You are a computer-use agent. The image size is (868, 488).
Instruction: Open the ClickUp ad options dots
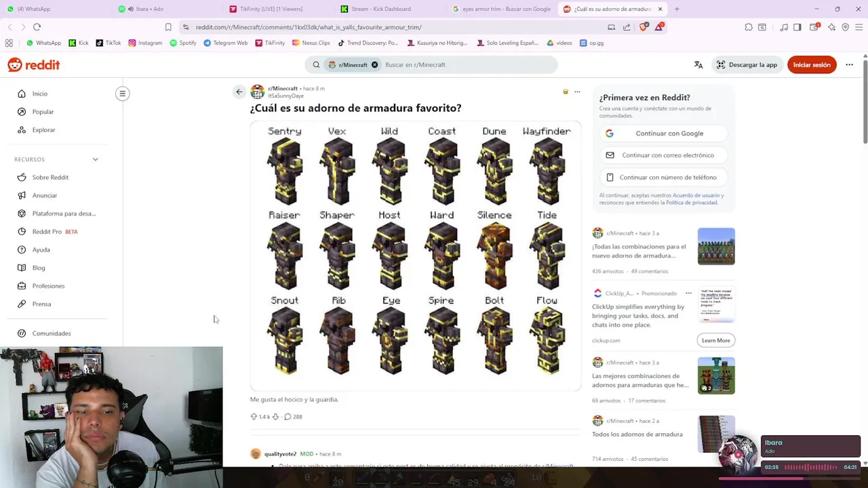(x=688, y=293)
